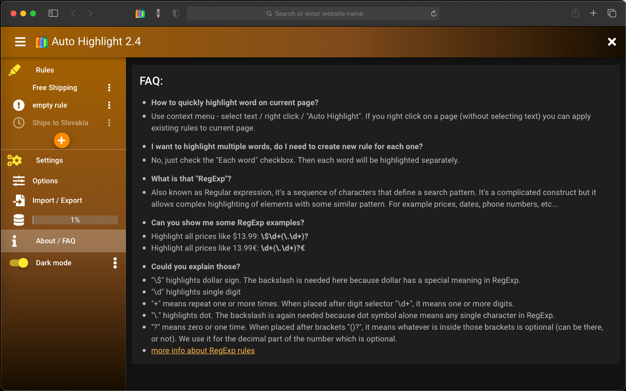The height and width of the screenshot is (391, 626).
Task: Open more info about RegExp rules link
Action: pos(203,350)
